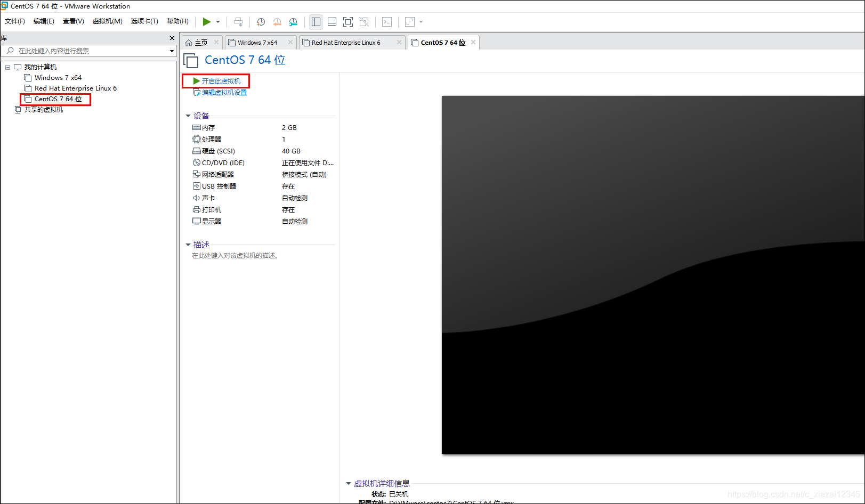Click the 正在使用文件 D:... CD value
865x504 pixels.
pyautogui.click(x=308, y=163)
